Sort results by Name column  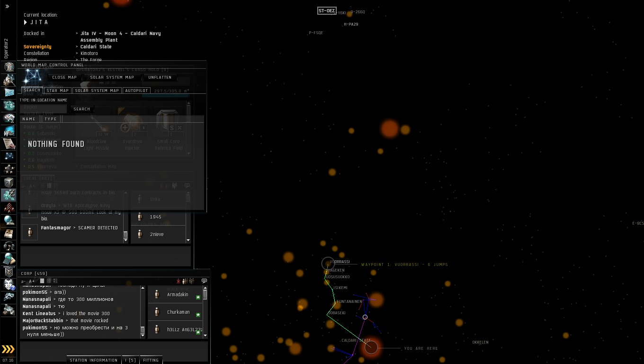(29, 119)
